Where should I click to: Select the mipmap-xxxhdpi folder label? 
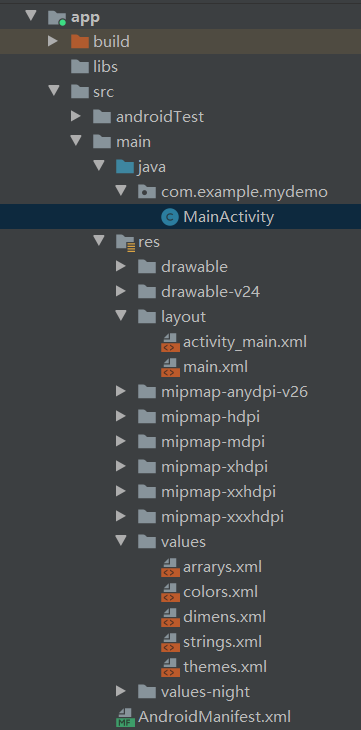click(x=222, y=517)
